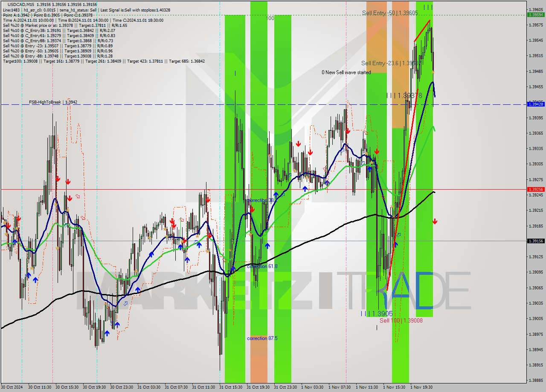Screen dimensions: 546x392
Task: Click the '31 Oct 23:30' time axis label
Action: click(x=285, y=387)
